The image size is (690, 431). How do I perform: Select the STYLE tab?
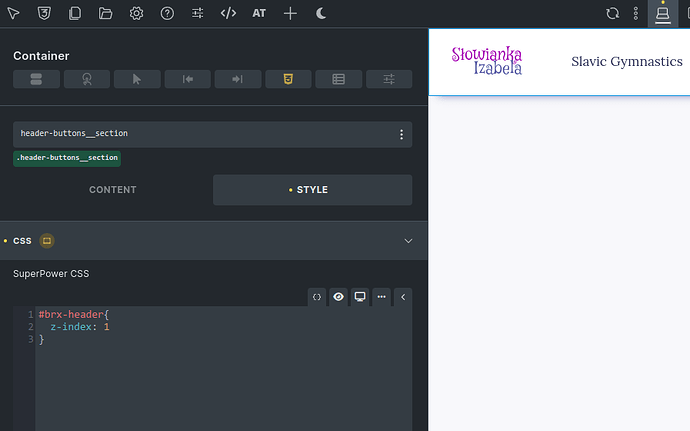(x=312, y=190)
